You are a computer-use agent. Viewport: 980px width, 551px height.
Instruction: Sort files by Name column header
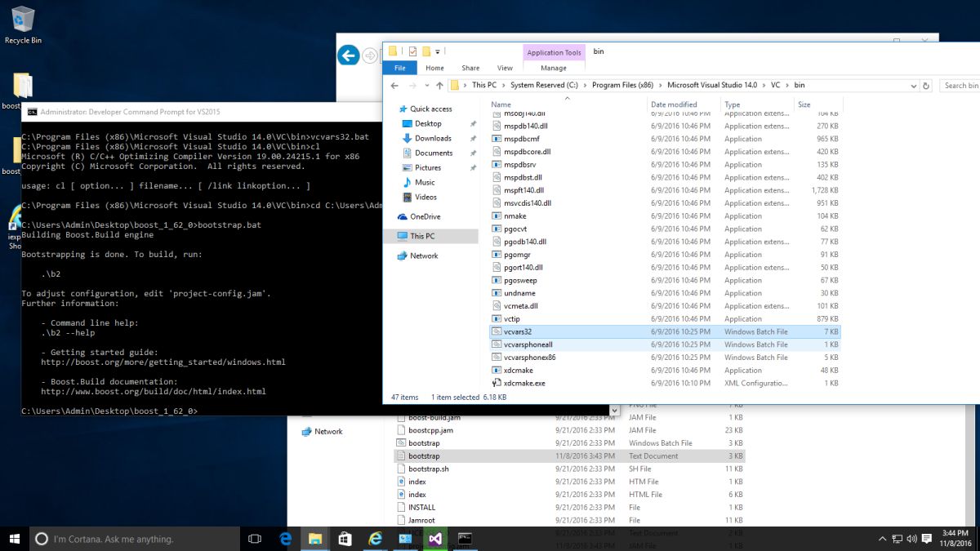[568, 104]
